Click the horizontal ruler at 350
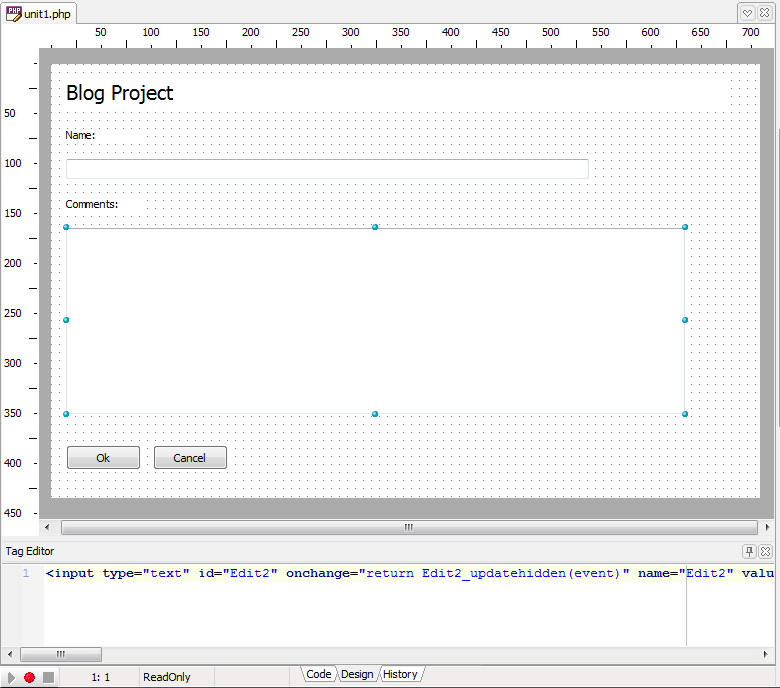This screenshot has height=688, width=780. [x=400, y=32]
